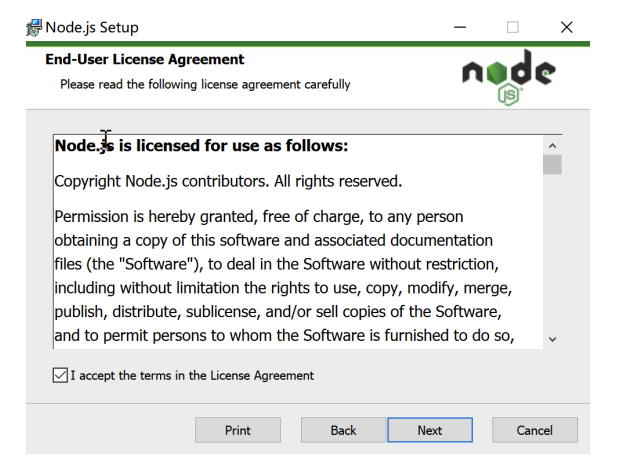This screenshot has width=634, height=470.
Task: Click the license scrollbar thumb
Action: tap(552, 165)
